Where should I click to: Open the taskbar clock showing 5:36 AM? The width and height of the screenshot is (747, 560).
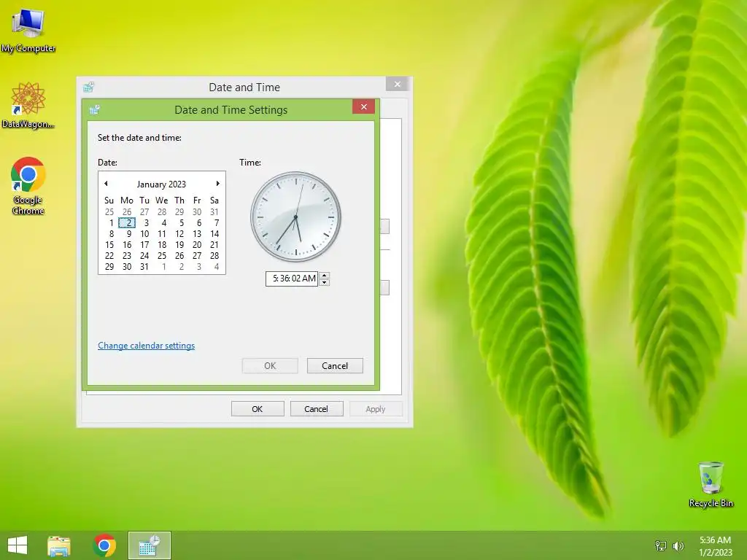tap(715, 545)
